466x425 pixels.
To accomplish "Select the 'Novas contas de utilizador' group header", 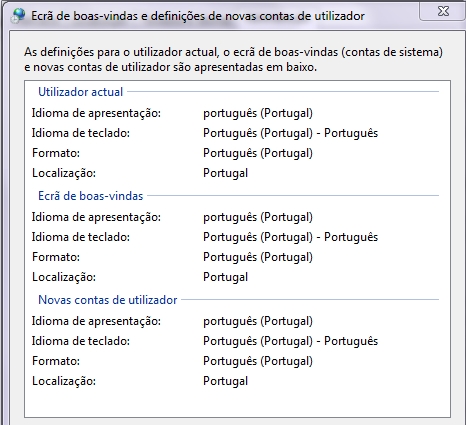I will point(107,300).
